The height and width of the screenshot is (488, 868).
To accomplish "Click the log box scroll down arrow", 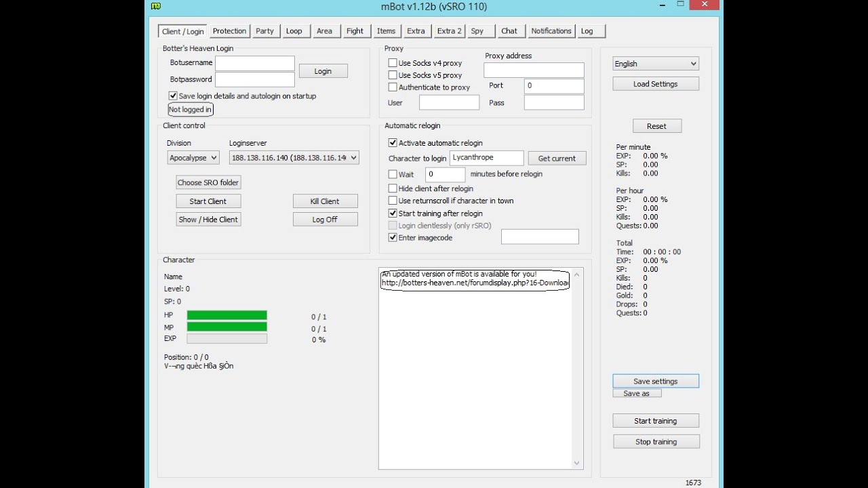I will click(x=577, y=463).
